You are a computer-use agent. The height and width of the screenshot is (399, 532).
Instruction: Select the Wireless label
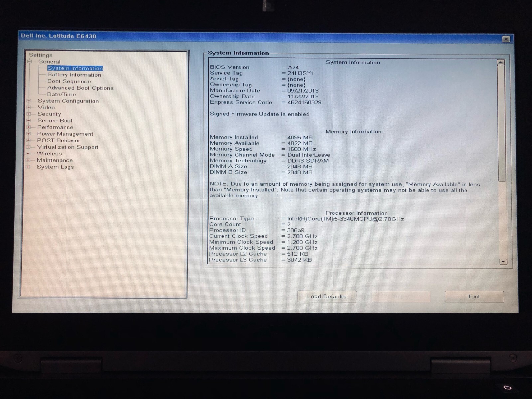(49, 154)
